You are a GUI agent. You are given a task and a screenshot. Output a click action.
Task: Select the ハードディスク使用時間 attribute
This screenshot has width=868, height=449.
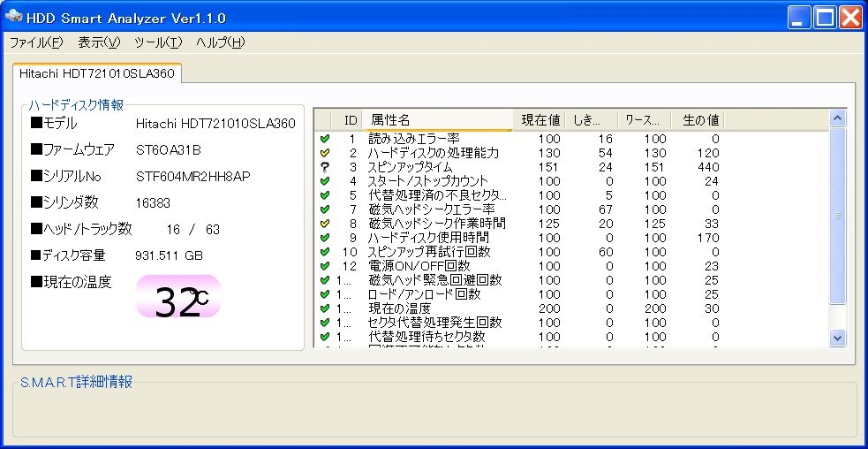[429, 237]
